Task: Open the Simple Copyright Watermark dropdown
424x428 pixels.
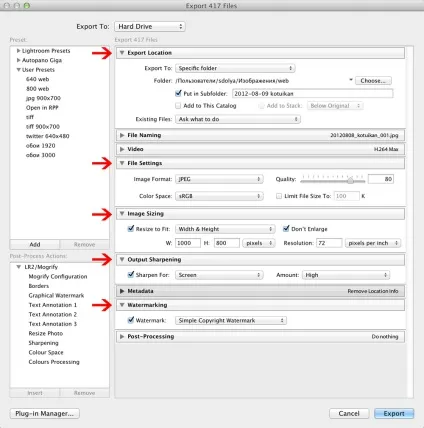Action: (x=231, y=320)
